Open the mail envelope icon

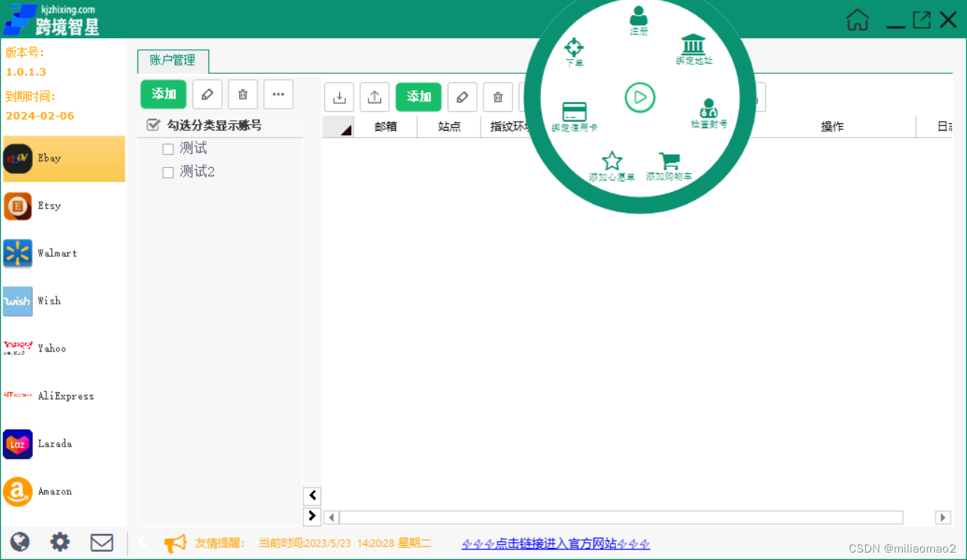pos(102,542)
